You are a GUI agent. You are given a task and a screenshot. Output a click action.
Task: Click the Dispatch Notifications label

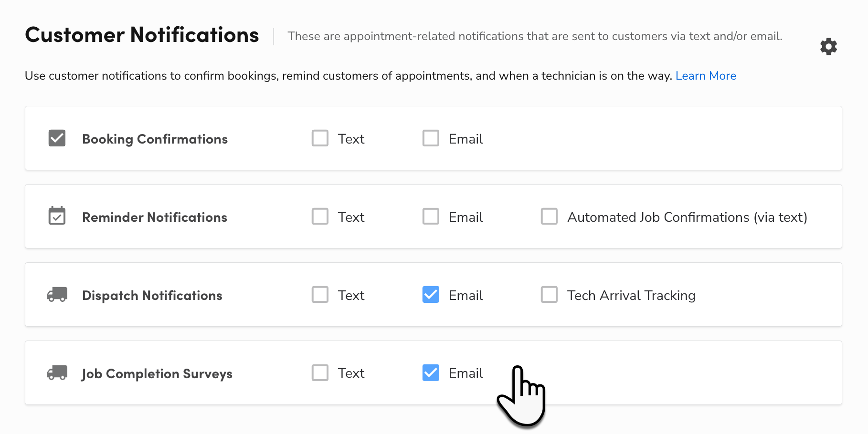[152, 295]
